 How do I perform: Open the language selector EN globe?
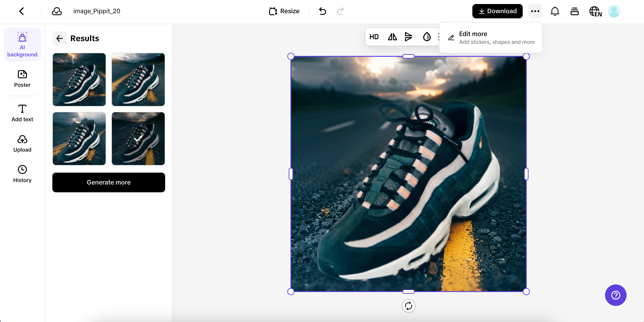595,11
